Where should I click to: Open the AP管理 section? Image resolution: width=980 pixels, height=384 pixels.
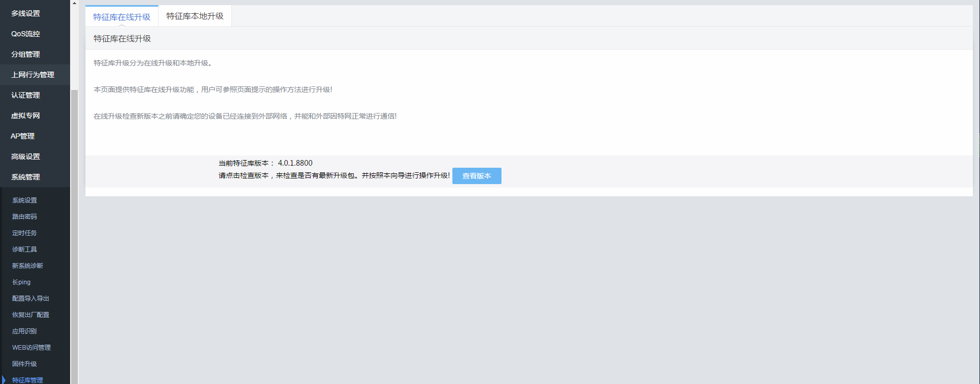click(23, 136)
